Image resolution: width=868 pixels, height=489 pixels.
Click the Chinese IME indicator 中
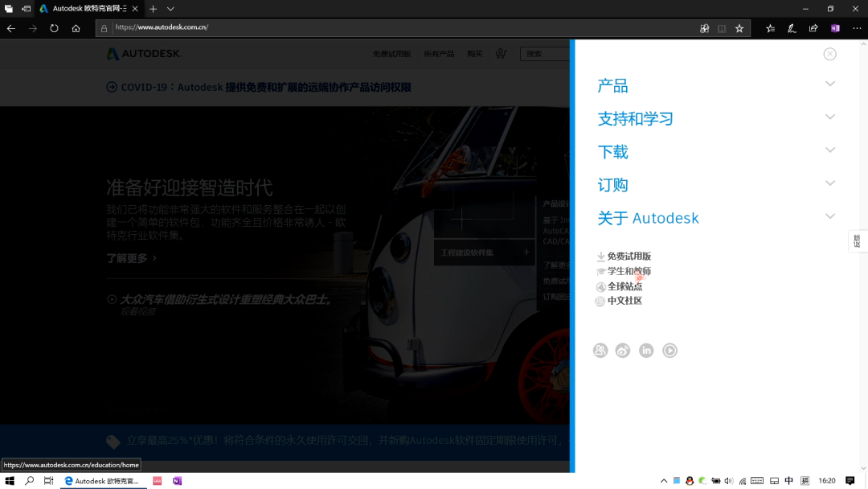[x=788, y=481]
